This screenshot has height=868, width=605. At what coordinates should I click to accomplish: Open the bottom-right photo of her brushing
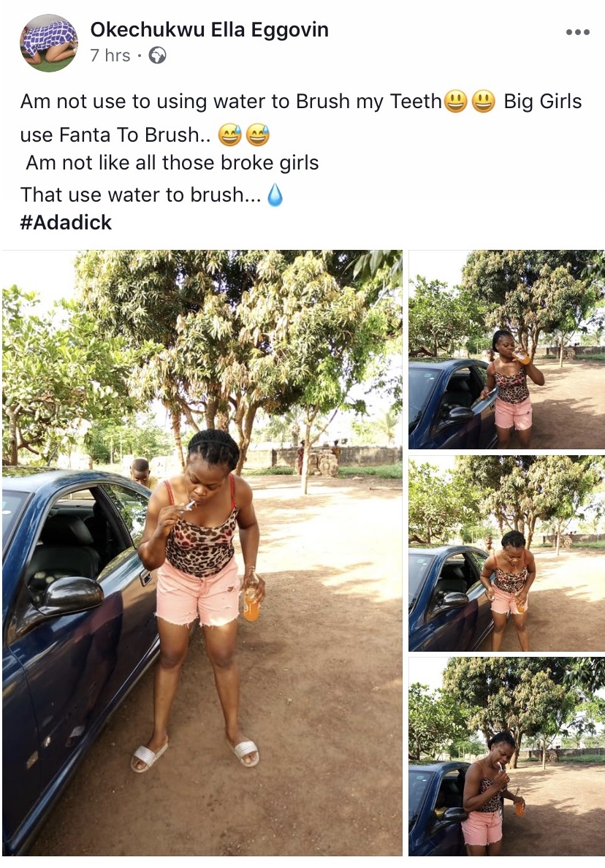[x=507, y=756]
